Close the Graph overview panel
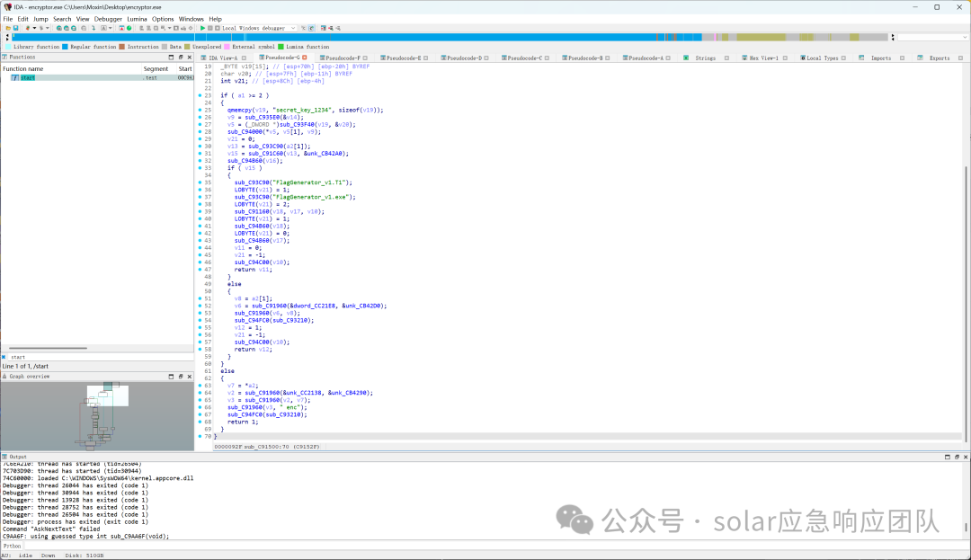 tap(190, 377)
